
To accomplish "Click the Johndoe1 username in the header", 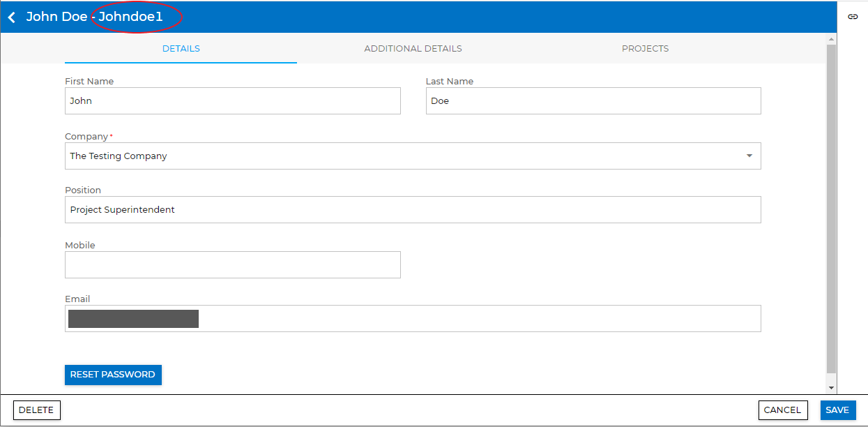I will tap(131, 17).
